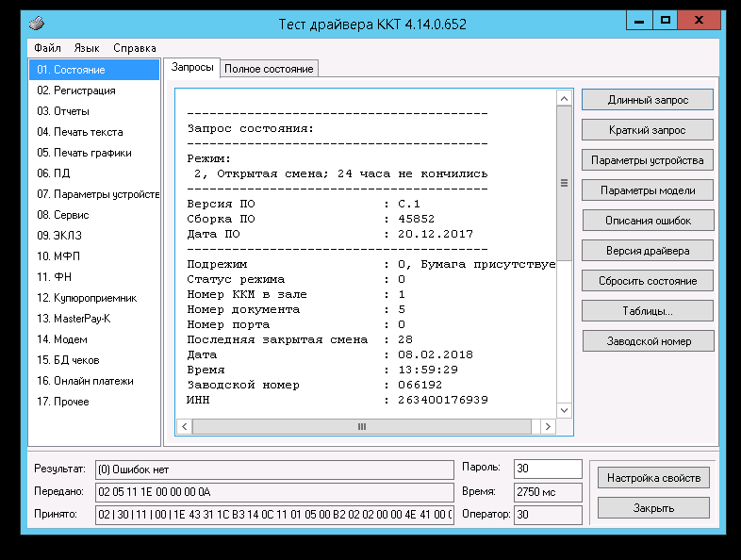The image size is (741, 560).
Task: Click the log's scroll left arrow
Action: pos(184,427)
